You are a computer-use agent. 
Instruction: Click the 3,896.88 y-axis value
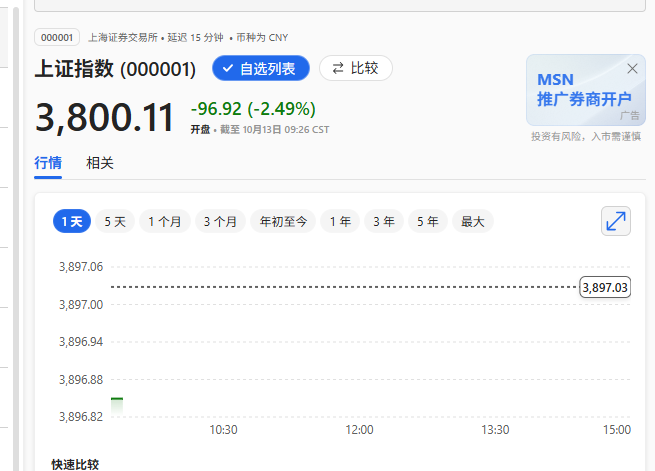(81, 380)
